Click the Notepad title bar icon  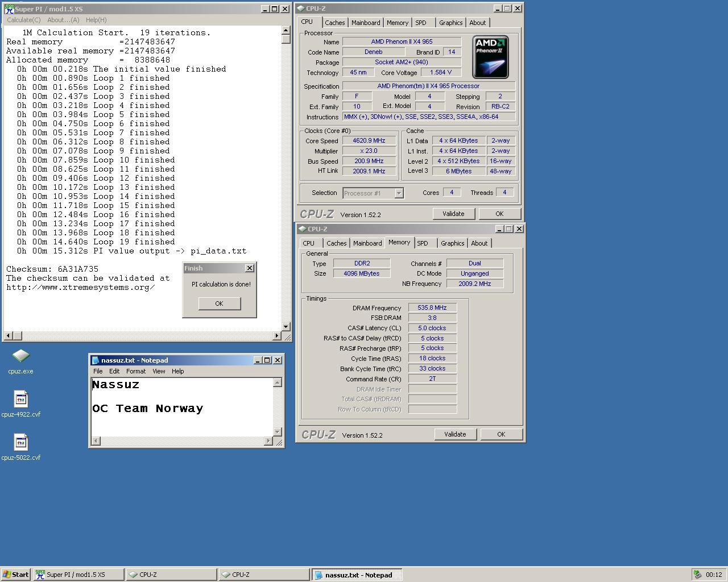point(96,360)
